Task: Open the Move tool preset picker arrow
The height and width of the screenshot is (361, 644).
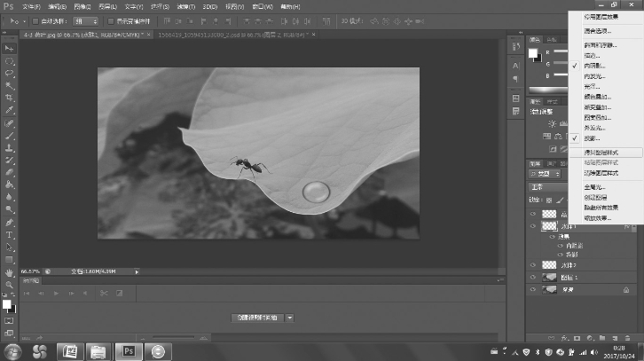Action: 22,20
